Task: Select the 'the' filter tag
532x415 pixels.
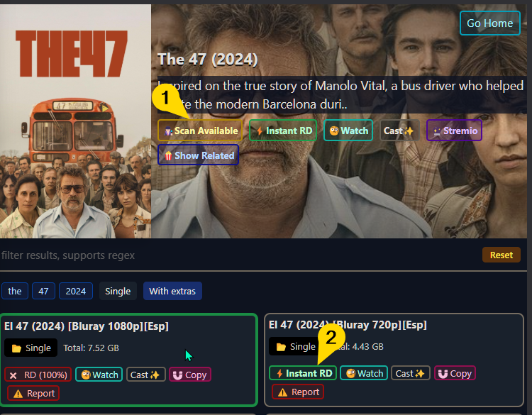Action: tap(15, 291)
